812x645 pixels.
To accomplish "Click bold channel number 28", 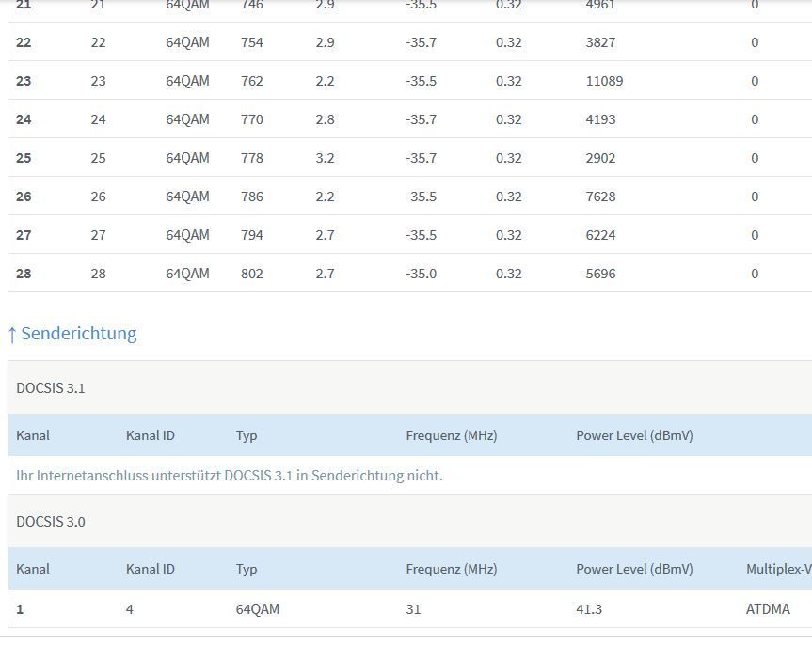I will point(24,274).
